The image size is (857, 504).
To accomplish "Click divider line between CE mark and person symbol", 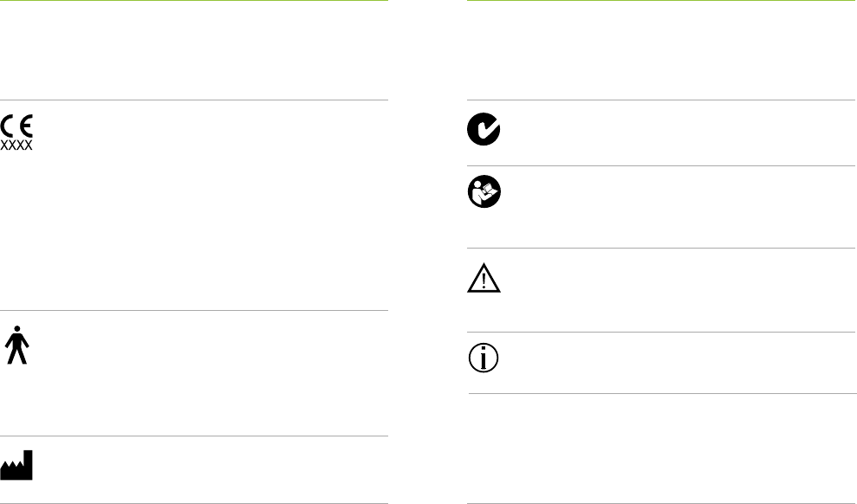I will tap(194, 310).
